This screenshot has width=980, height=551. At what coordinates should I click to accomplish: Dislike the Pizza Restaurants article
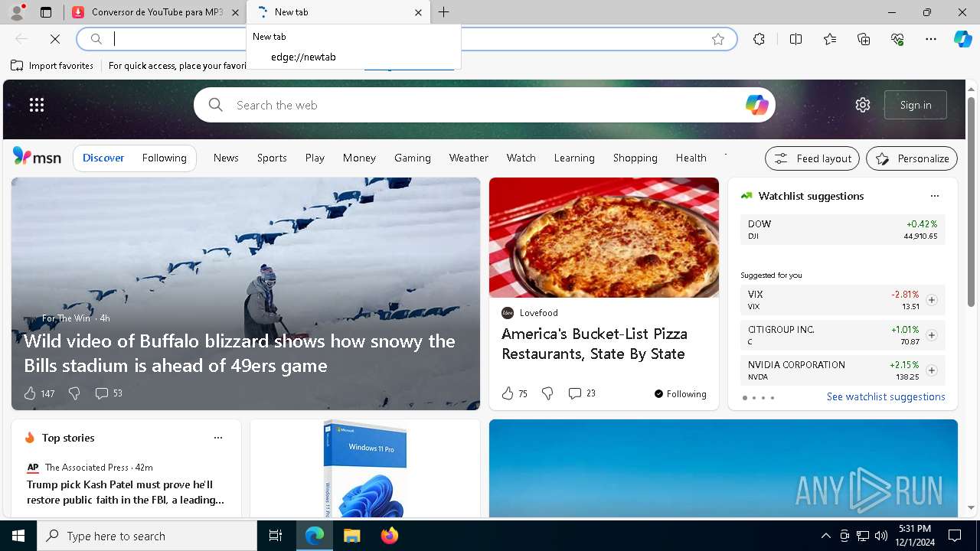547,393
